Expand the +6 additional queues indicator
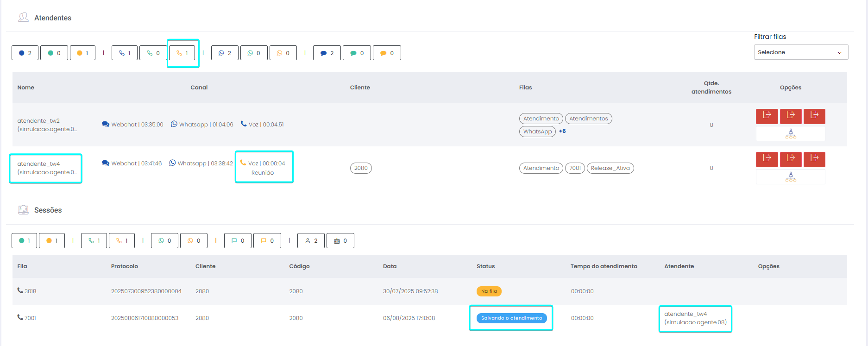Image resolution: width=868 pixels, height=346 pixels. (x=562, y=131)
